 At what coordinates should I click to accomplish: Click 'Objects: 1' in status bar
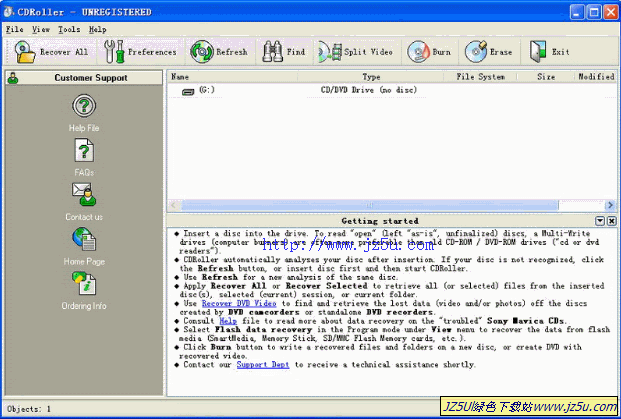pos(29,409)
